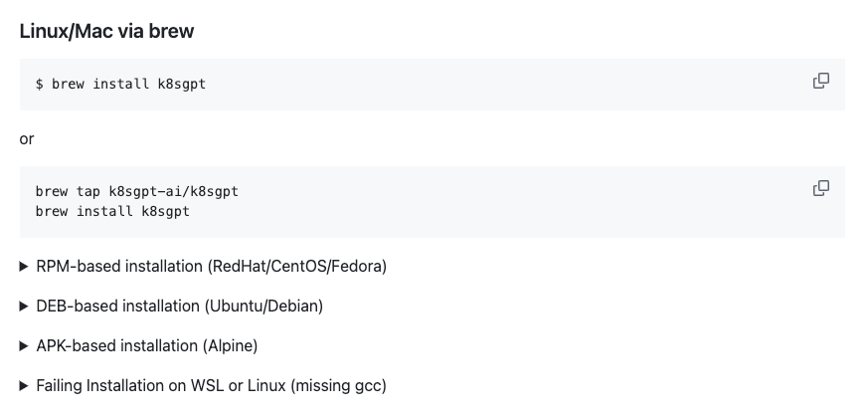The width and height of the screenshot is (868, 417).
Task: Place cursor in "$ brew install k8sgpt" line
Action: coord(120,85)
